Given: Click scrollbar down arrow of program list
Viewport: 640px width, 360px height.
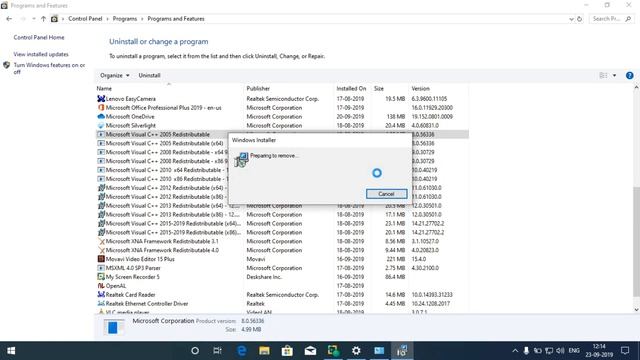Looking at the screenshot, I should click(636, 310).
